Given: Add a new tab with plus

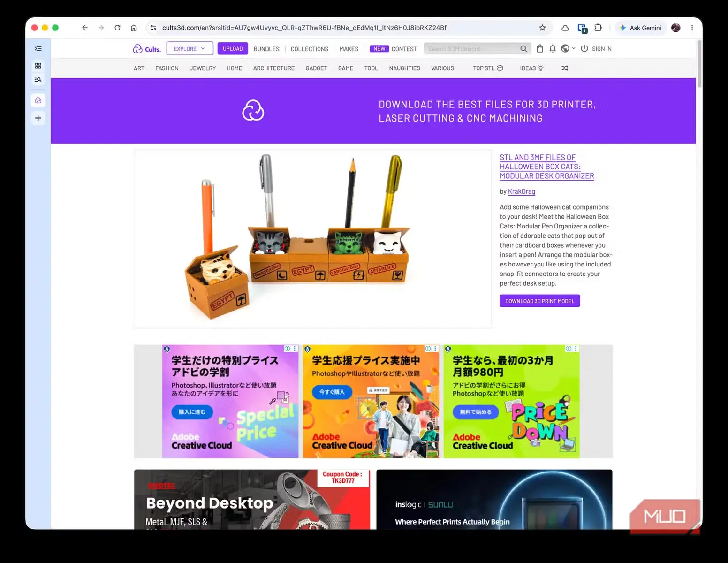Looking at the screenshot, I should (x=38, y=118).
